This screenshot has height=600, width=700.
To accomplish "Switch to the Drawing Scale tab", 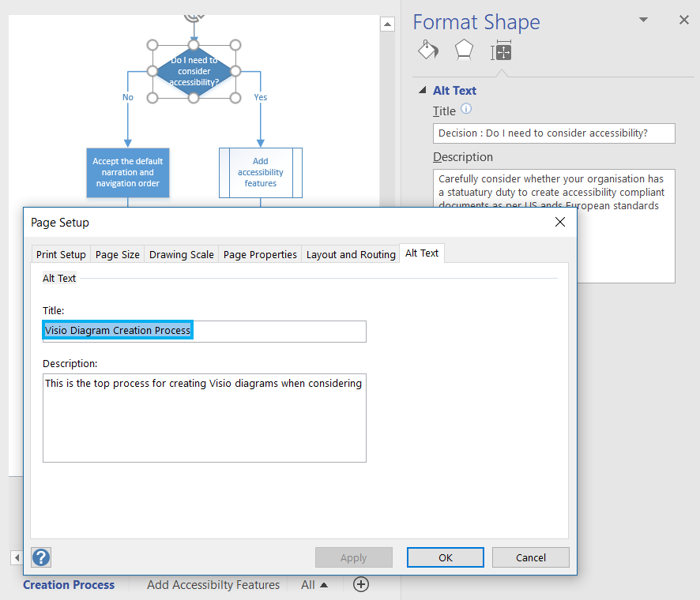I will (x=181, y=254).
